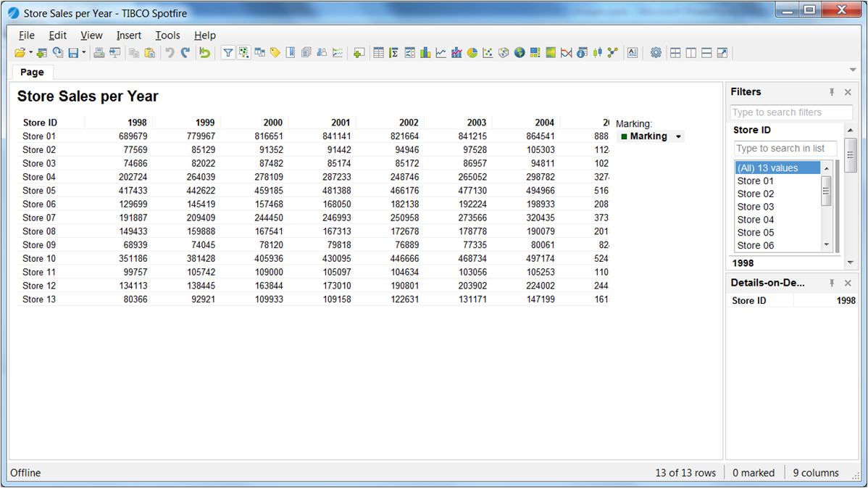This screenshot has height=488, width=868.
Task: Open visualization properties settings gear
Action: 656,52
